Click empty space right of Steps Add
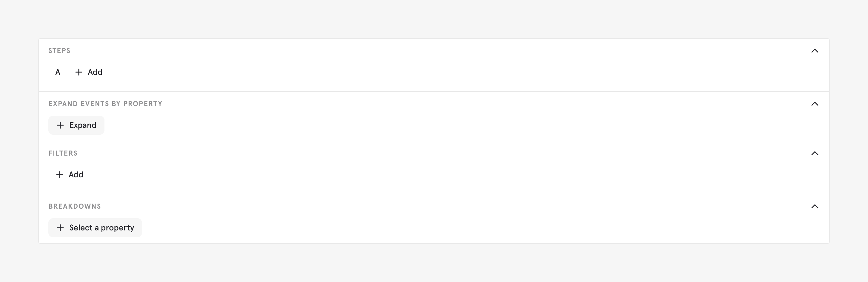This screenshot has width=868, height=282. tap(404, 72)
